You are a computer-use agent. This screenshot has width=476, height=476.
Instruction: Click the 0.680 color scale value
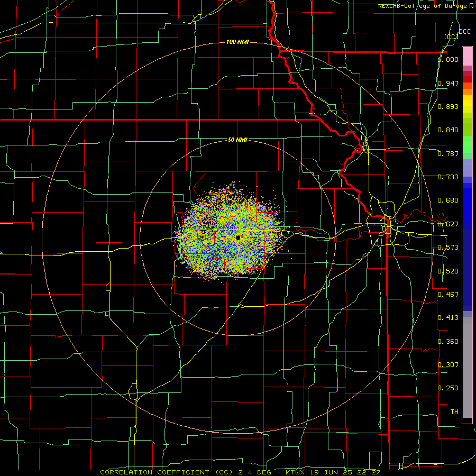pyautogui.click(x=448, y=200)
